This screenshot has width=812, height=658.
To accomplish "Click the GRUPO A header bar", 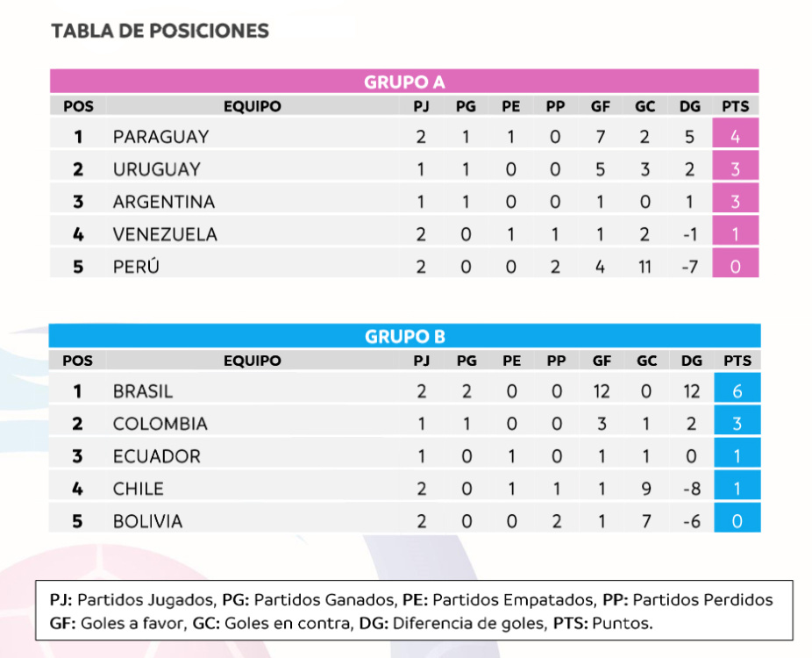I will coord(404,82).
